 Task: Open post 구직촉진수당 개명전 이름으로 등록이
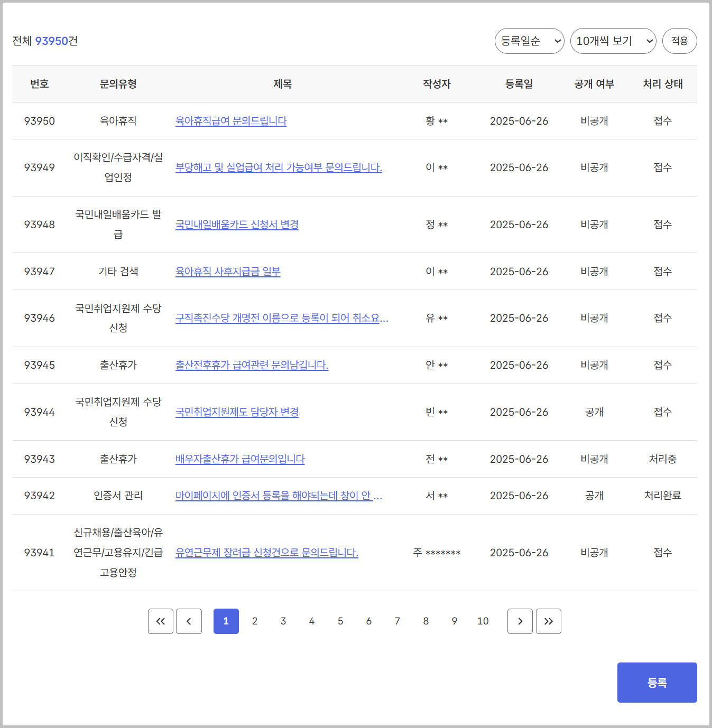[x=282, y=318]
